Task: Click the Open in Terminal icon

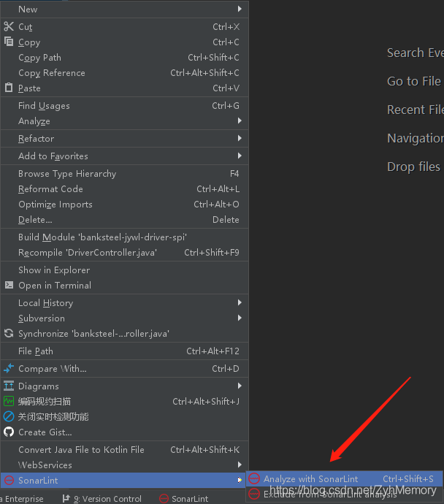Action: pos(9,285)
